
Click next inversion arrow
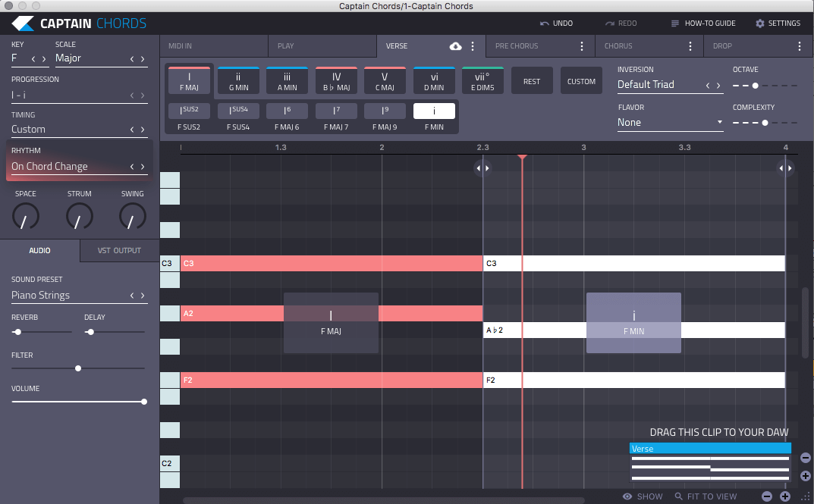[x=718, y=86]
